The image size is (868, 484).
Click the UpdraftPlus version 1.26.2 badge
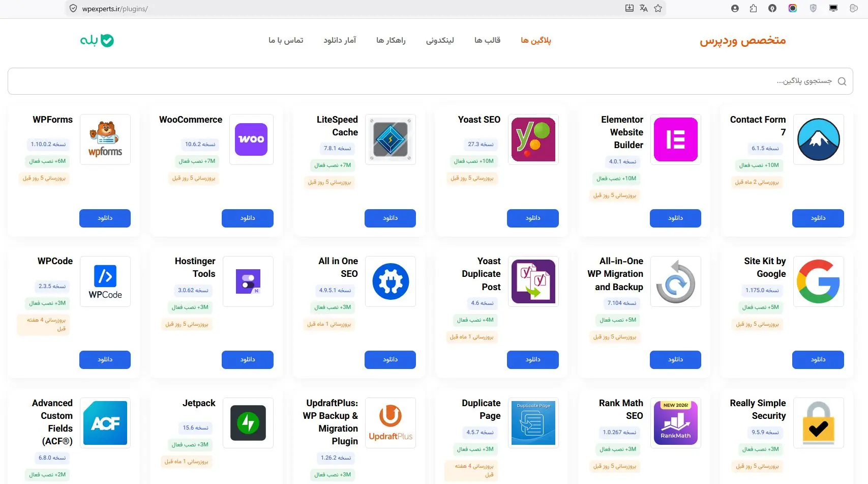tap(336, 458)
